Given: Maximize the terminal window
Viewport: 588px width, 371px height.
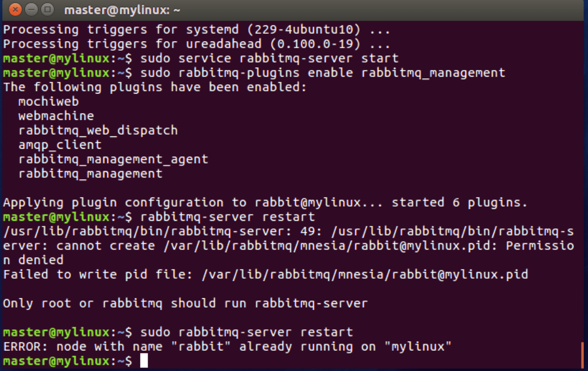Looking at the screenshot, I should coord(47,9).
